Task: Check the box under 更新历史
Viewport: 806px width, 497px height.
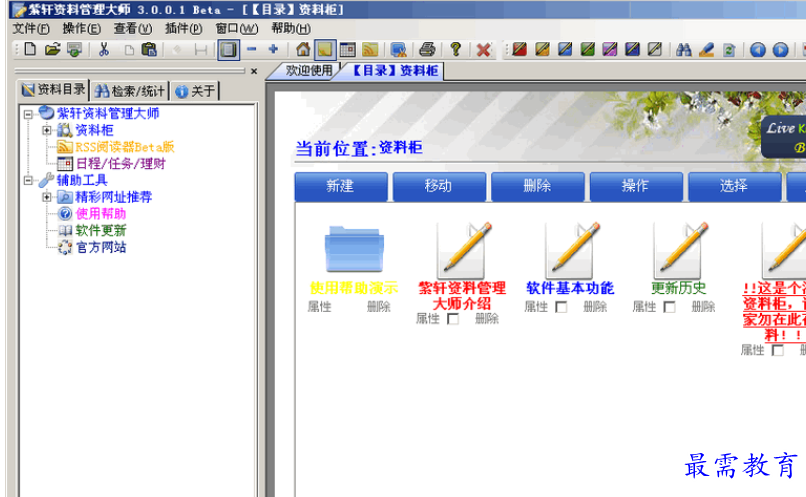Action: click(x=669, y=307)
